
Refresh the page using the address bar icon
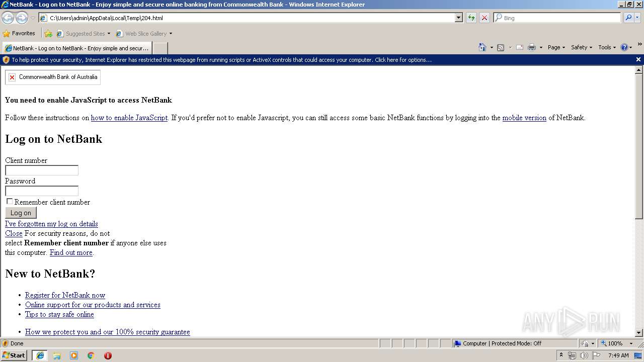click(x=471, y=18)
